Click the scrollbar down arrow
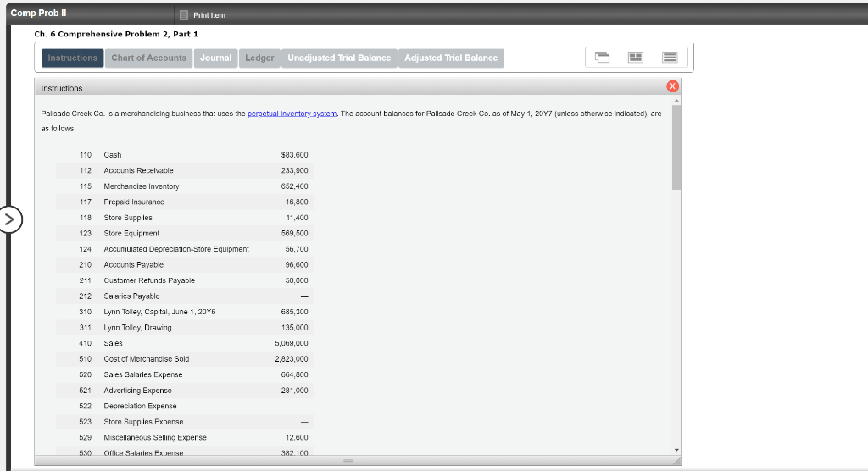Image resolution: width=868 pixels, height=471 pixels. tap(676, 451)
